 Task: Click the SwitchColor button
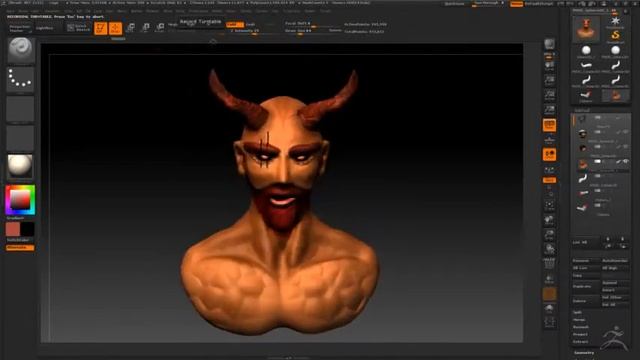point(20,240)
